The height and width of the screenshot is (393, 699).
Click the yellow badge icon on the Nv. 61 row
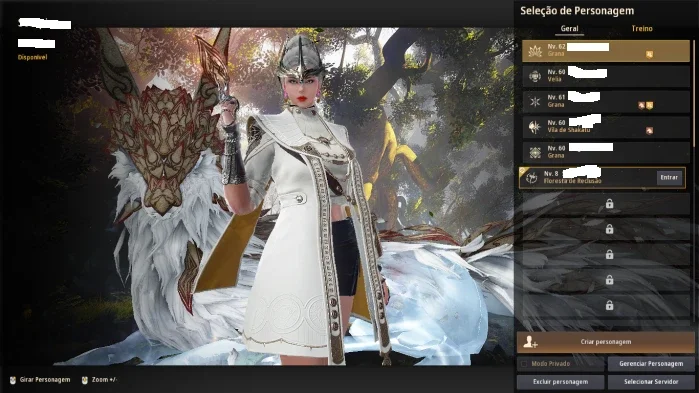tap(650, 105)
